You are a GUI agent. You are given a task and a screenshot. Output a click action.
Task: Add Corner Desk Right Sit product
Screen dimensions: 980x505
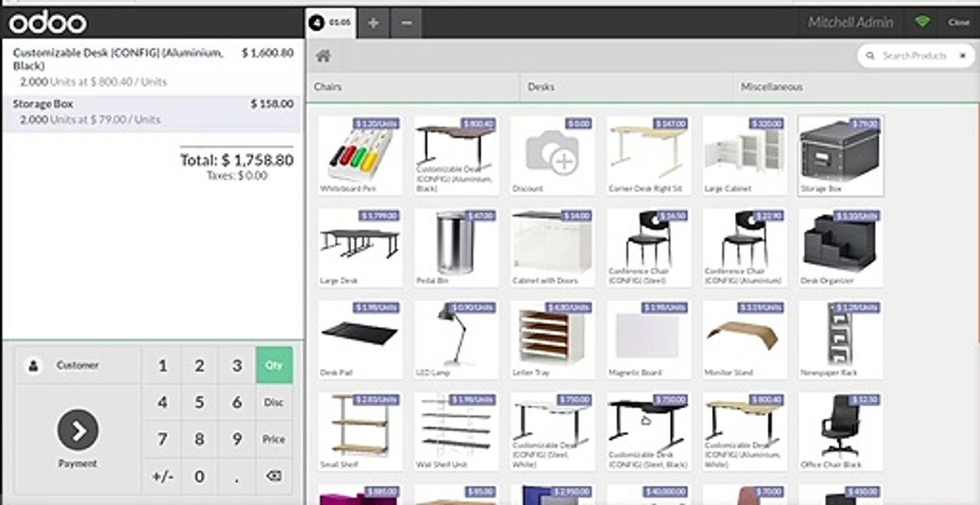click(x=649, y=156)
